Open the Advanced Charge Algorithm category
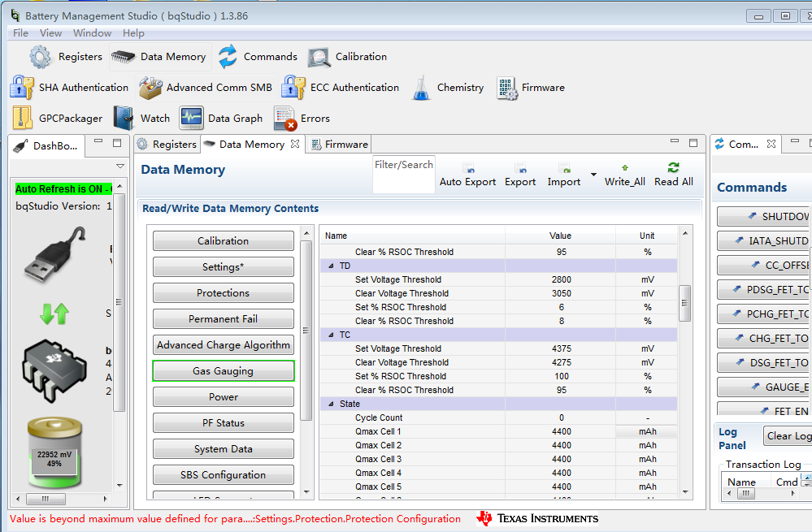The image size is (812, 532). (224, 345)
